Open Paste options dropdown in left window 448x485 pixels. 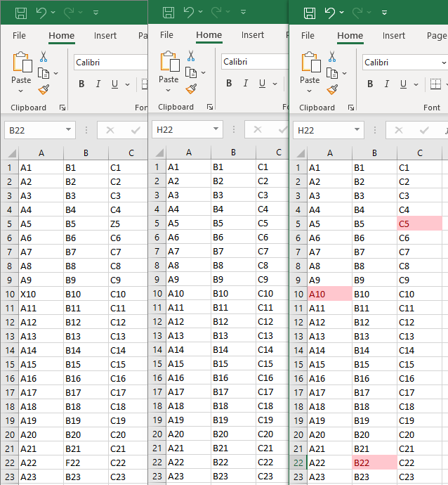(20, 91)
